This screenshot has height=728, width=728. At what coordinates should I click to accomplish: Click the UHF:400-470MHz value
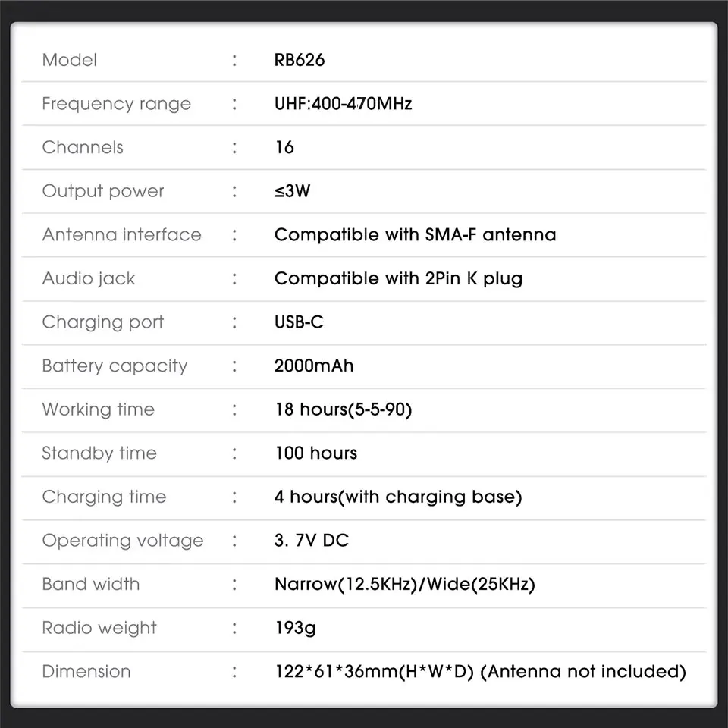343,104
